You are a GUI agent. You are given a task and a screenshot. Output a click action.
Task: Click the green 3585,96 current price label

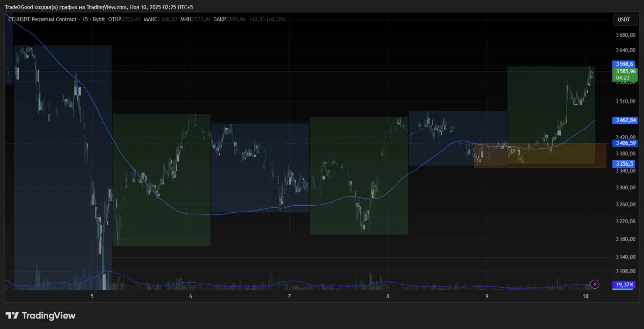pyautogui.click(x=624, y=72)
